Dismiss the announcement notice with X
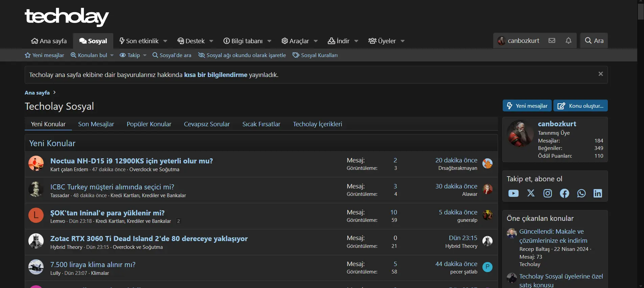 click(x=601, y=74)
